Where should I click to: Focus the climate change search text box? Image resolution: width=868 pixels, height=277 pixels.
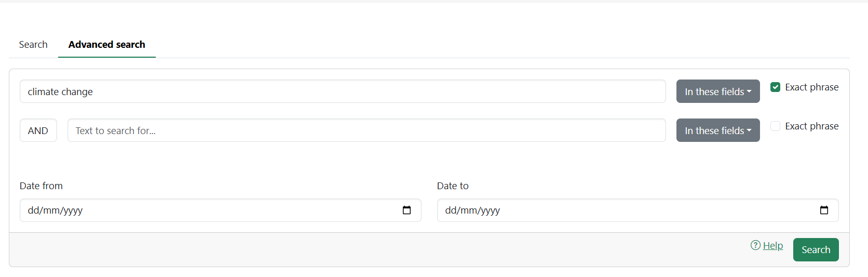[x=343, y=91]
